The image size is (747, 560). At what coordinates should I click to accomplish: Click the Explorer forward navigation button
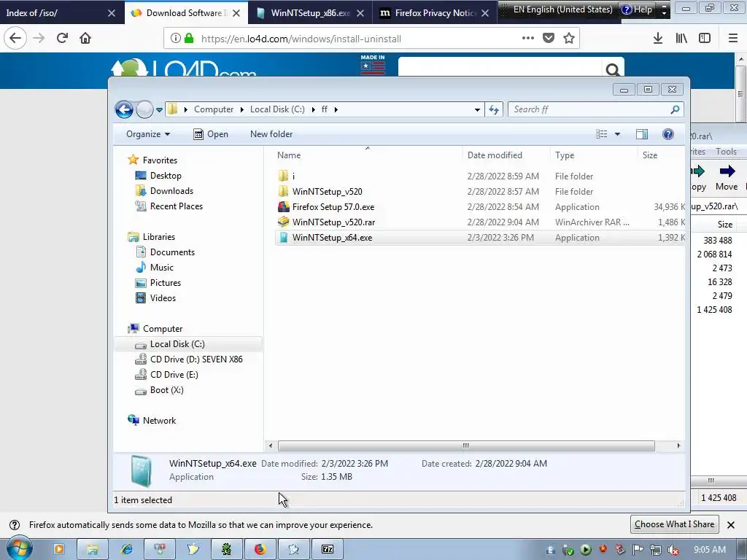(x=144, y=109)
